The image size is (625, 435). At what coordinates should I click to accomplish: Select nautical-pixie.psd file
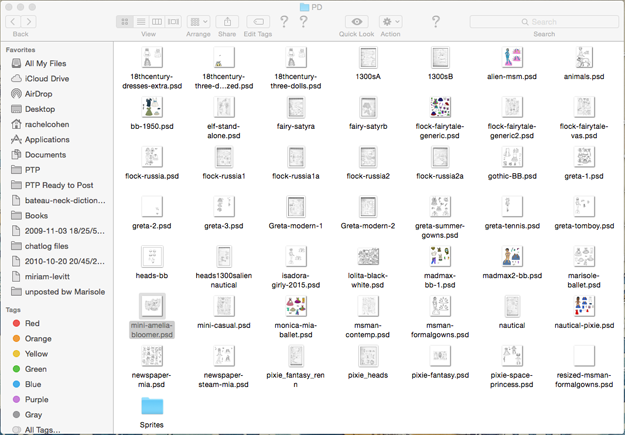tap(584, 312)
